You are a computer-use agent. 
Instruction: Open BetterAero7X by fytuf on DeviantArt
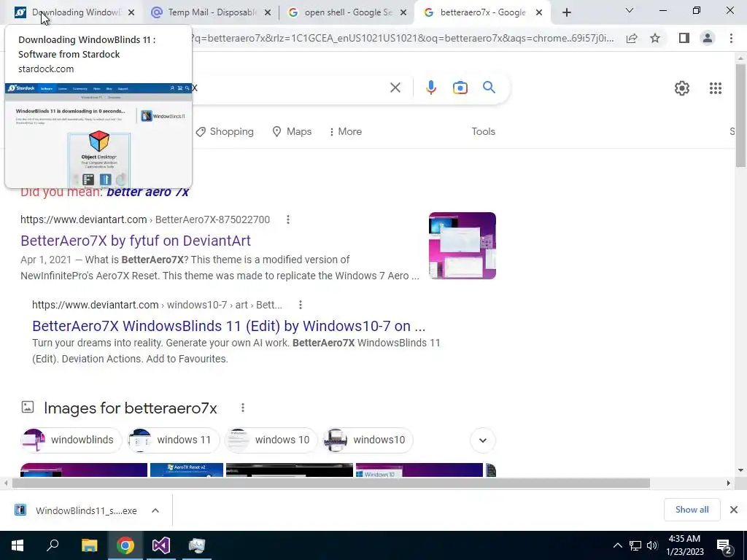click(135, 241)
